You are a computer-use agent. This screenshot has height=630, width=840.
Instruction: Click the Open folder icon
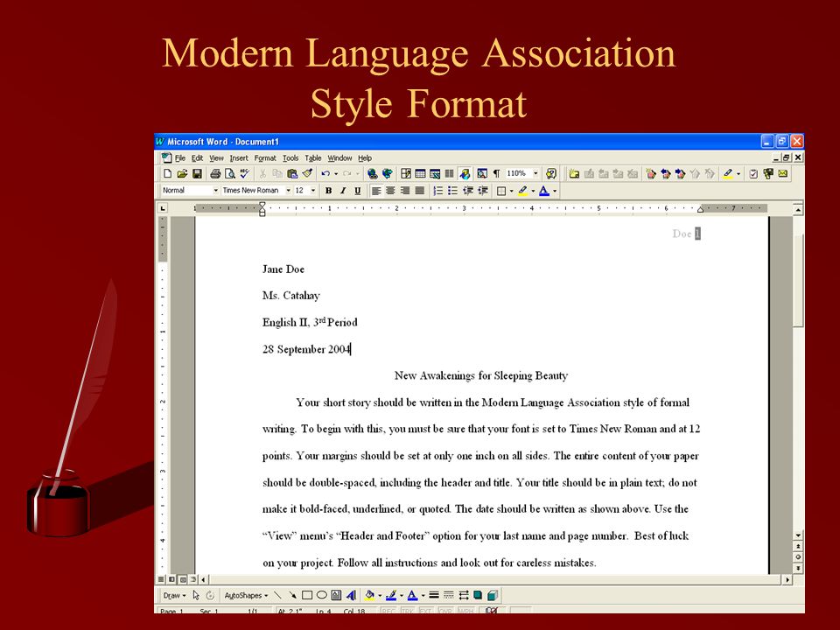[182, 173]
